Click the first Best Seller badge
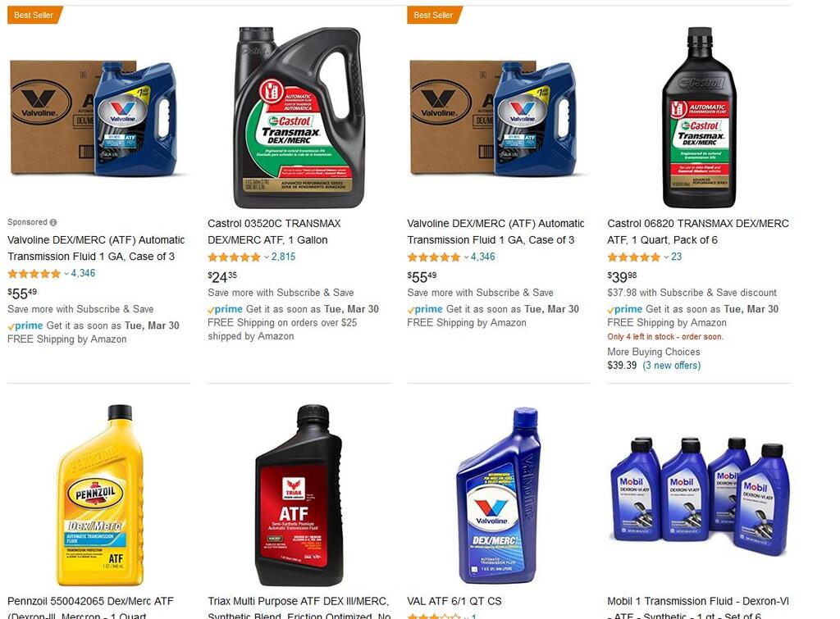This screenshot has width=840, height=619. tap(34, 15)
